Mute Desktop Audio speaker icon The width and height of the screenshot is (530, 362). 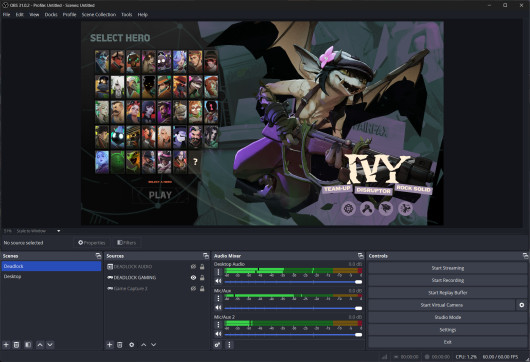(218, 281)
